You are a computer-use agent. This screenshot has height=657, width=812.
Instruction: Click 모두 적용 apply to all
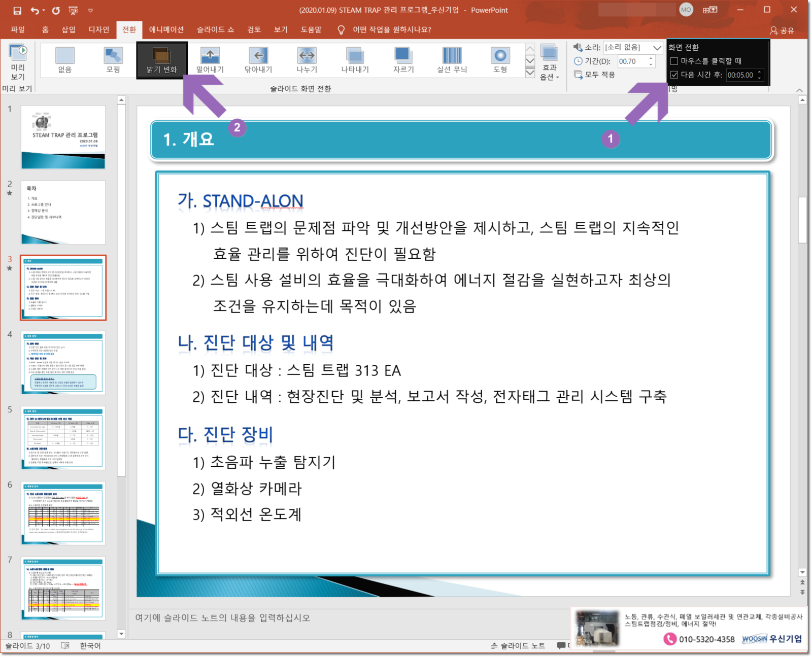[595, 75]
